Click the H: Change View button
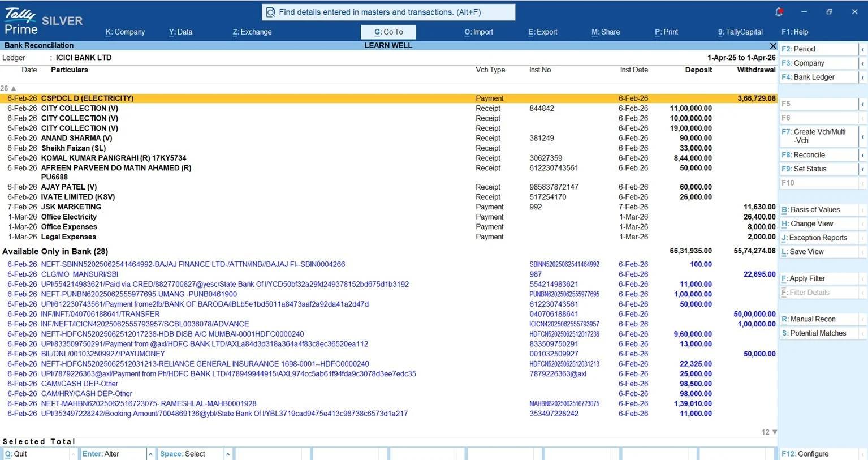The image size is (868, 460). coord(819,224)
